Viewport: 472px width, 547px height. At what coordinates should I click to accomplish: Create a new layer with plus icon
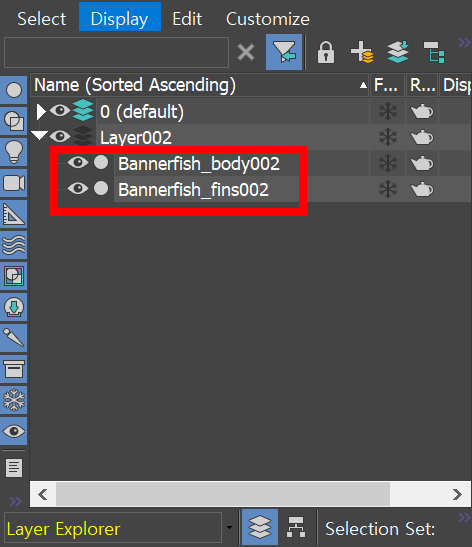(x=362, y=52)
